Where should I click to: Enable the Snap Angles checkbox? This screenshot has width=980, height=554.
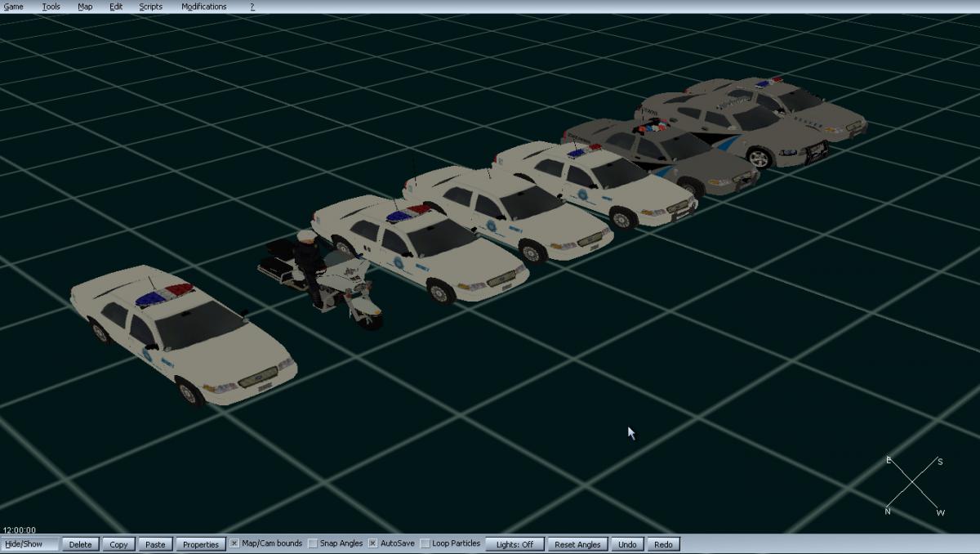pos(313,543)
